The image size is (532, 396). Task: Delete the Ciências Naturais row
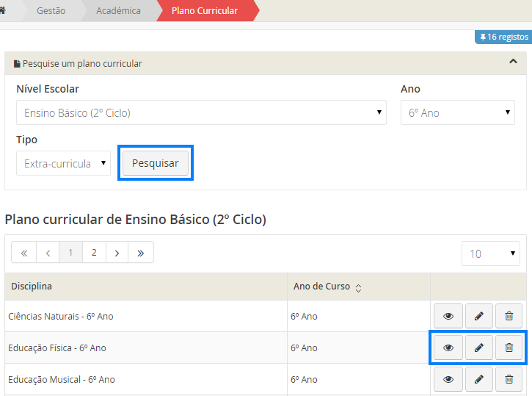tap(509, 316)
